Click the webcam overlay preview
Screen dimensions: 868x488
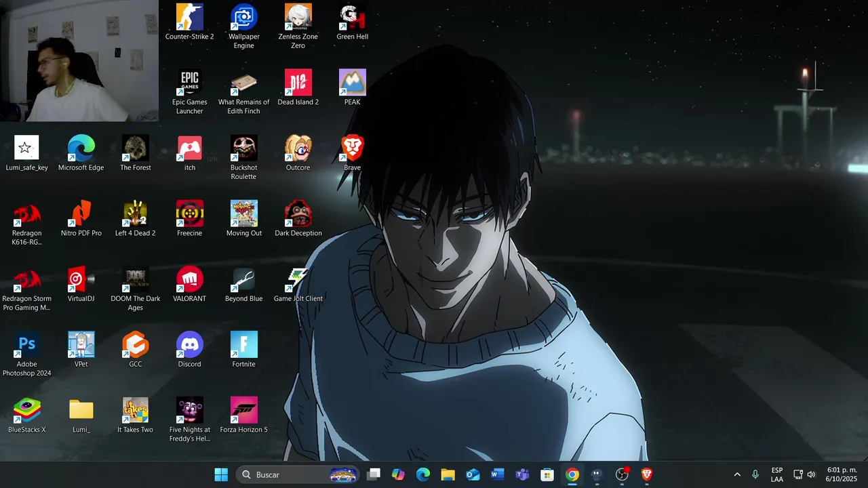[79, 61]
